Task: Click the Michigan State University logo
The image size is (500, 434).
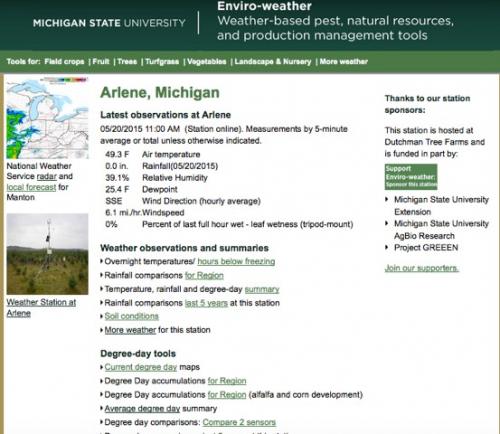Action: pyautogui.click(x=109, y=23)
